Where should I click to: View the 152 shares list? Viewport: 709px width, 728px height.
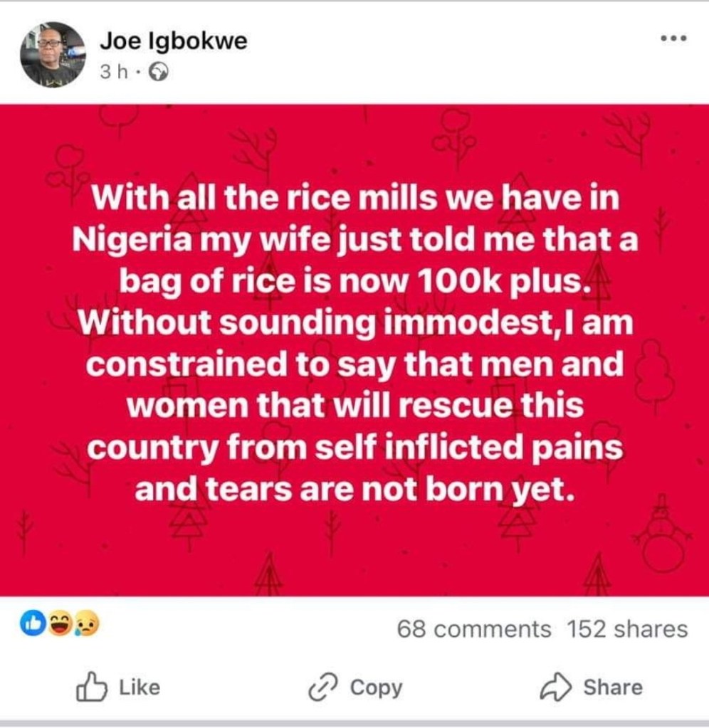click(627, 629)
